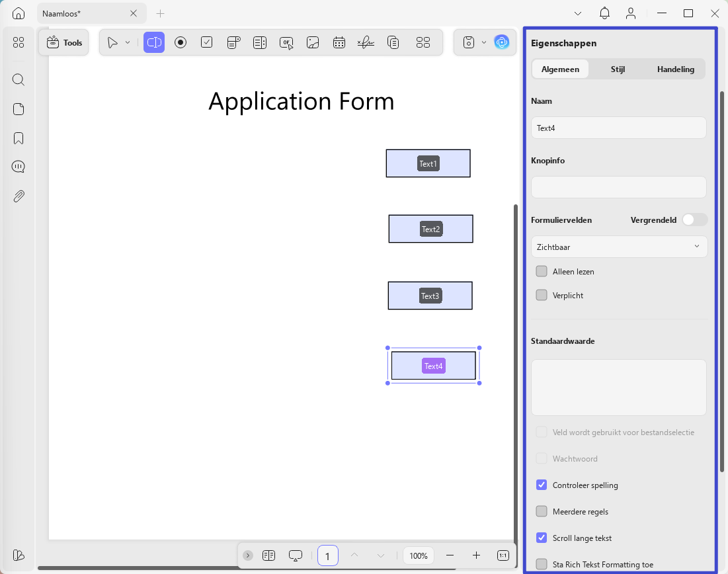This screenshot has height=574, width=728.
Task: Pick the digital signature field tool
Action: [366, 43]
